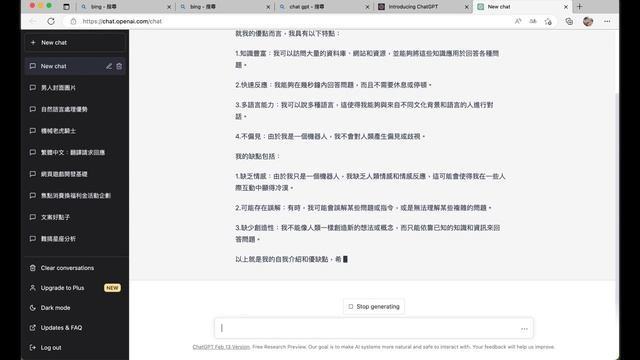Image resolution: width=640 pixels, height=360 pixels.
Task: Open the 自然語言處理優勢 conversation
Action: click(75, 109)
